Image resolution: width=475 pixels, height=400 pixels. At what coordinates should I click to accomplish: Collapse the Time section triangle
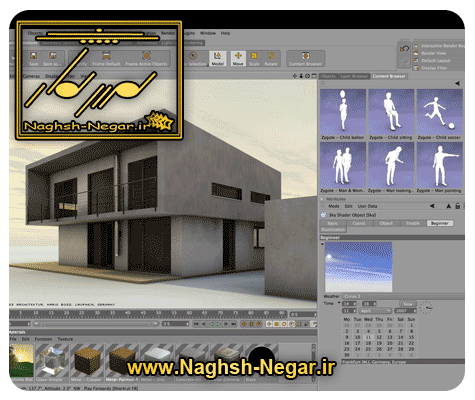pyautogui.click(x=339, y=303)
